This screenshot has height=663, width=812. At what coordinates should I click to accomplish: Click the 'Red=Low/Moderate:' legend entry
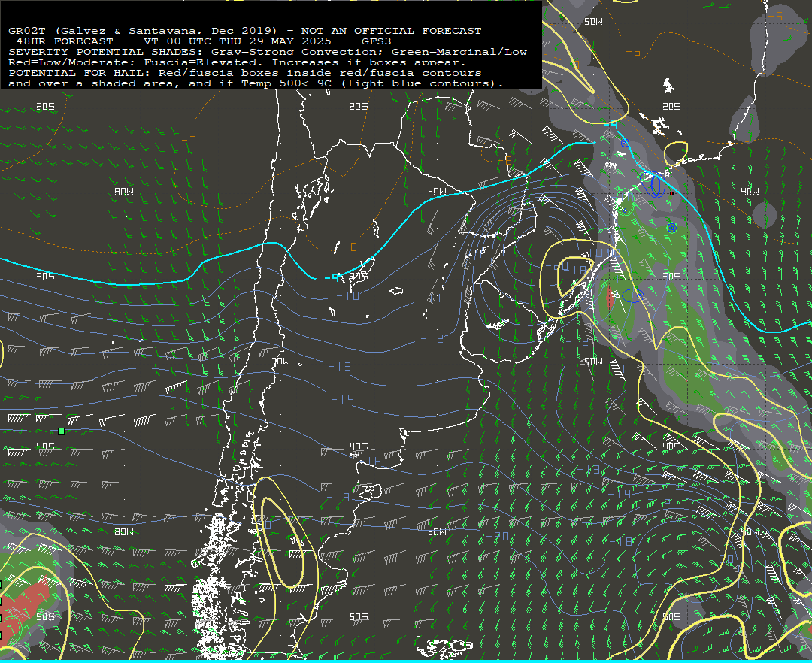pyautogui.click(x=72, y=62)
